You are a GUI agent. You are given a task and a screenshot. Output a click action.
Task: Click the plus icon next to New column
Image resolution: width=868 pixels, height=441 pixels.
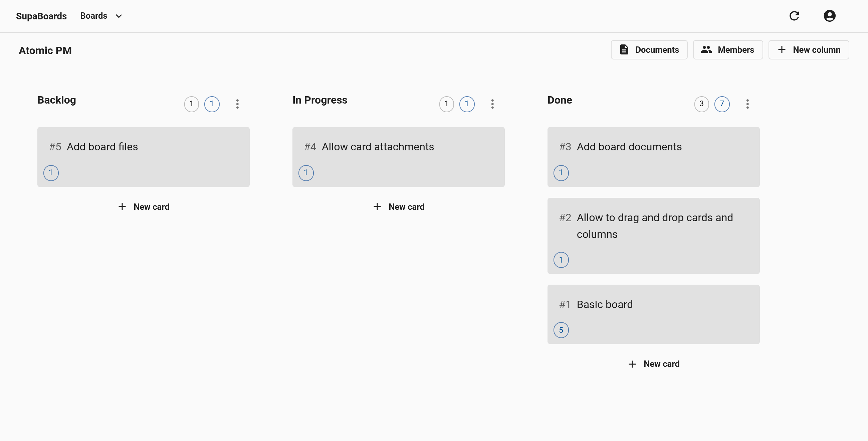coord(782,49)
